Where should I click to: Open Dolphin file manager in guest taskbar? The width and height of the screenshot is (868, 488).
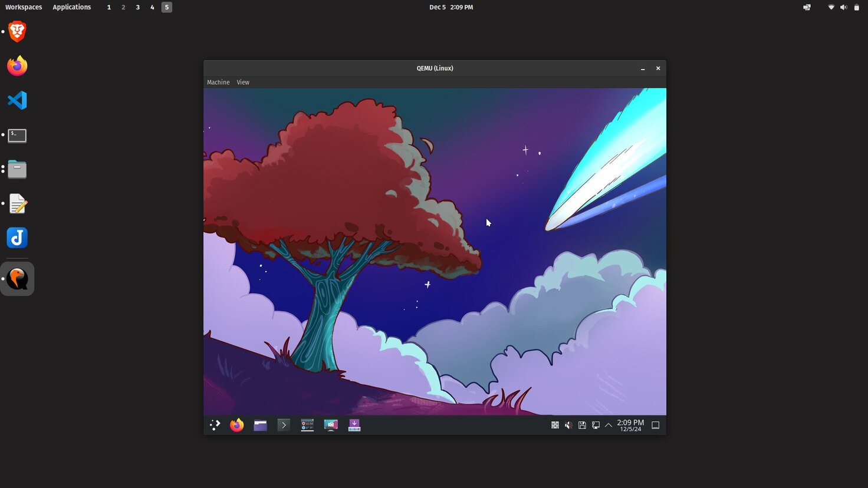click(x=260, y=425)
